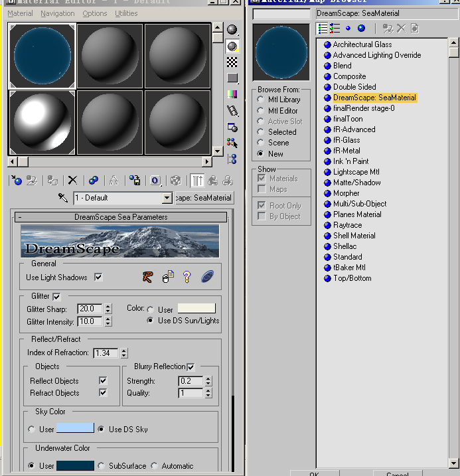Click the Underwater Color dark blue swatch

(75, 465)
